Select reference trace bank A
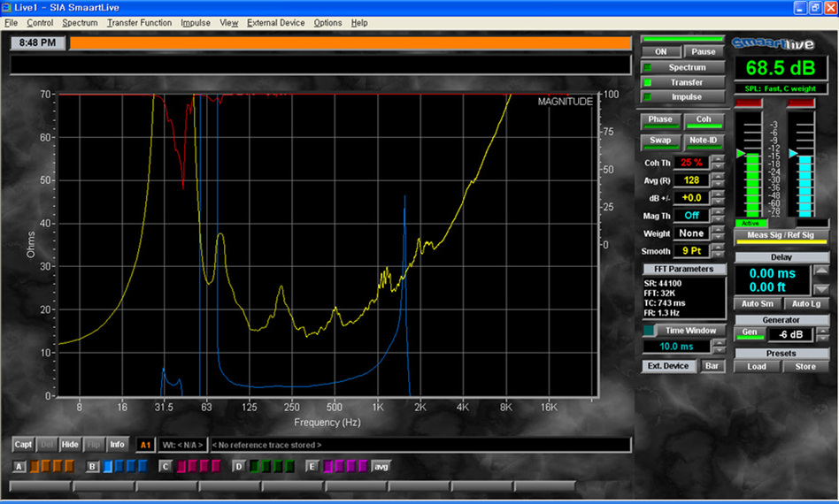 19,466
